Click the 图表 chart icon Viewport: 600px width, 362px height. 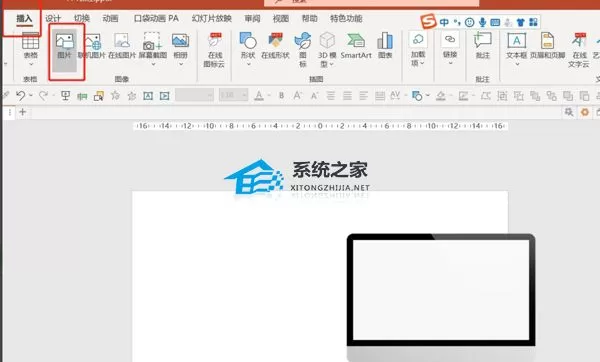coord(385,46)
